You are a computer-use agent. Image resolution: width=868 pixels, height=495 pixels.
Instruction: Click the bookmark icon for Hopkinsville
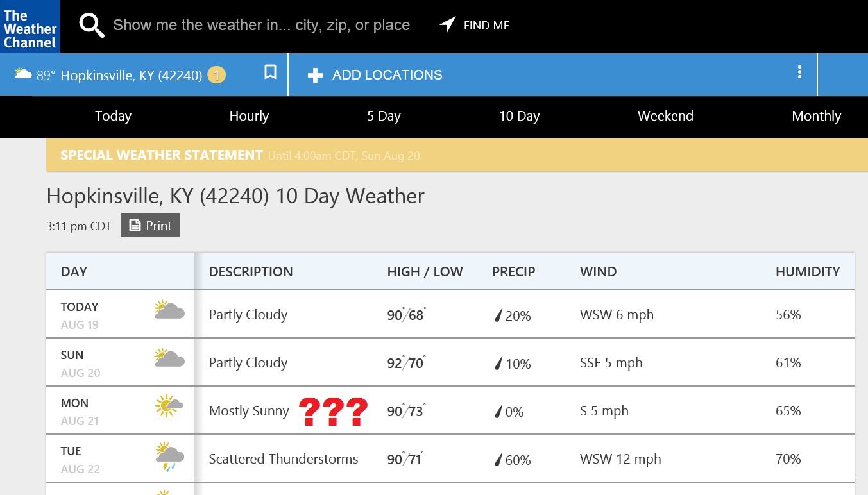click(x=271, y=72)
